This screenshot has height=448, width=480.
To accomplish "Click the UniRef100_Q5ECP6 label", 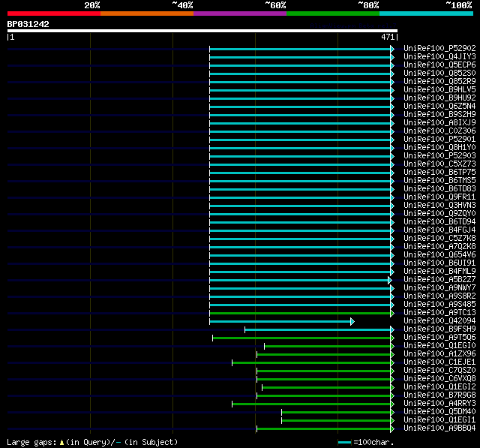I will (x=439, y=65).
